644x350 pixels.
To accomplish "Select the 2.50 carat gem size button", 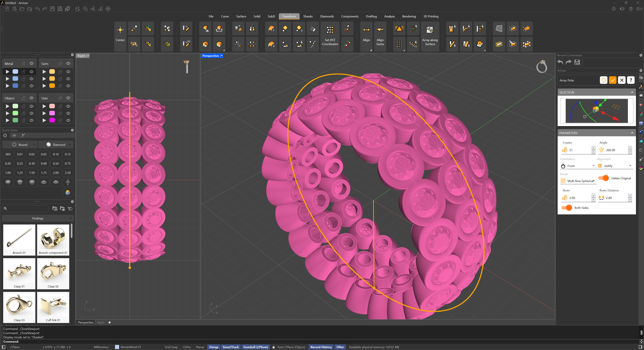I will (x=68, y=173).
